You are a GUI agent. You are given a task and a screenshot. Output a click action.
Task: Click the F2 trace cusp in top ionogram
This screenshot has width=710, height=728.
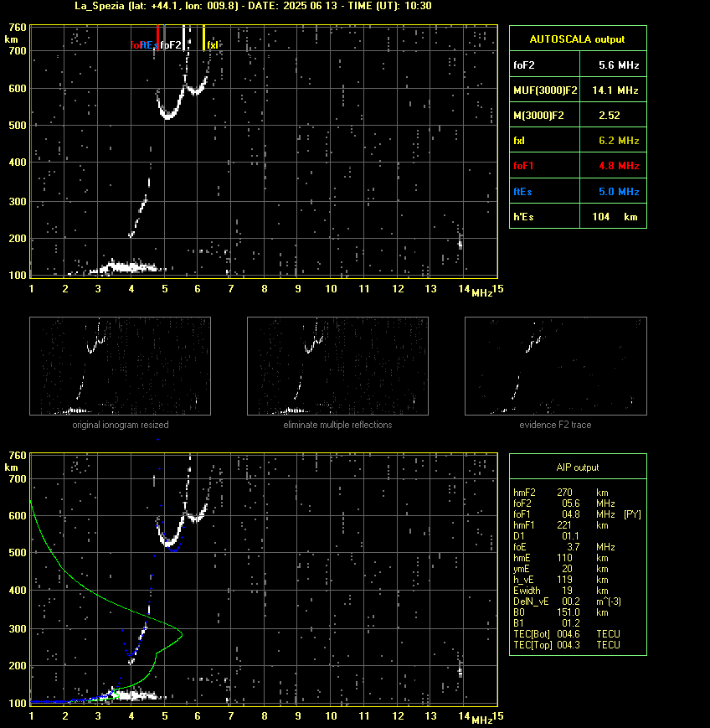[x=185, y=87]
